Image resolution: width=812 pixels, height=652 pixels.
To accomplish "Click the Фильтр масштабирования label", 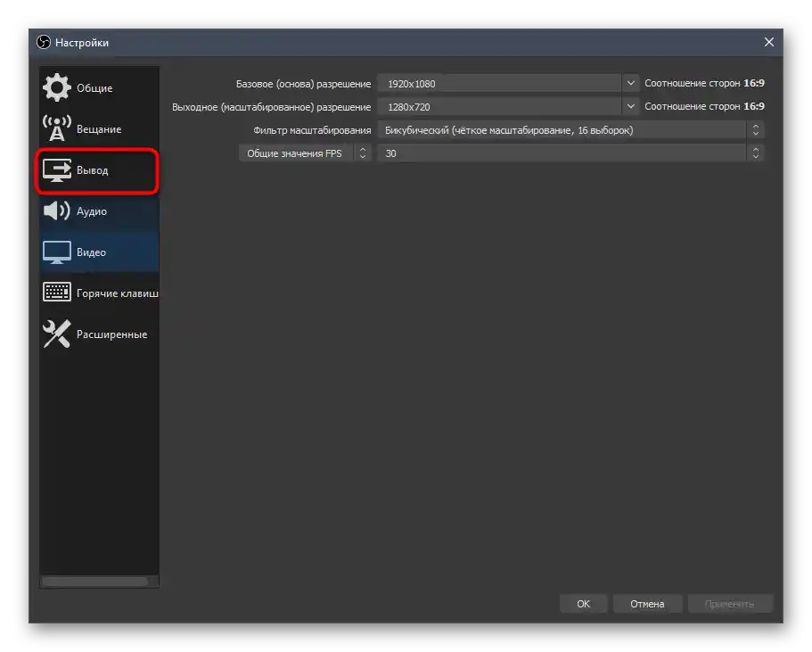I will pyautogui.click(x=312, y=130).
